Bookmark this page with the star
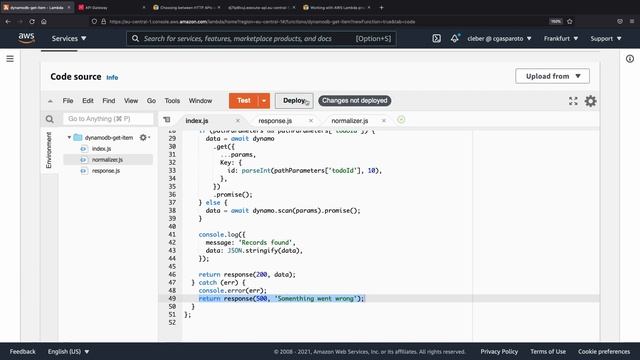 pyautogui.click(x=570, y=22)
